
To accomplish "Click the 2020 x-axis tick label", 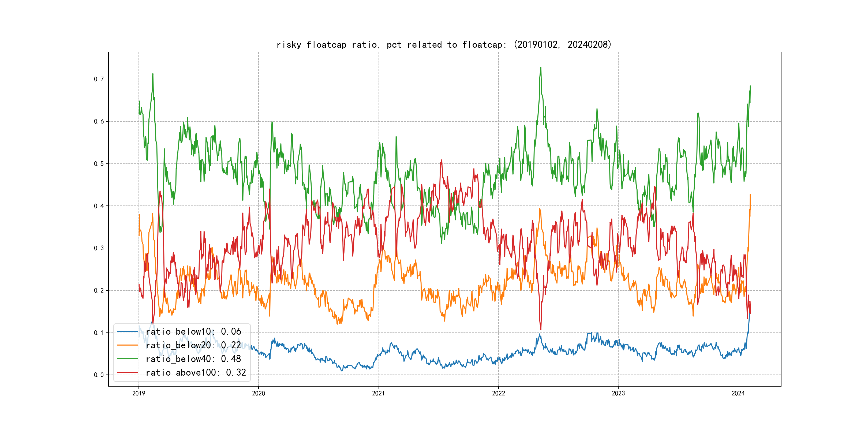I will pos(259,393).
